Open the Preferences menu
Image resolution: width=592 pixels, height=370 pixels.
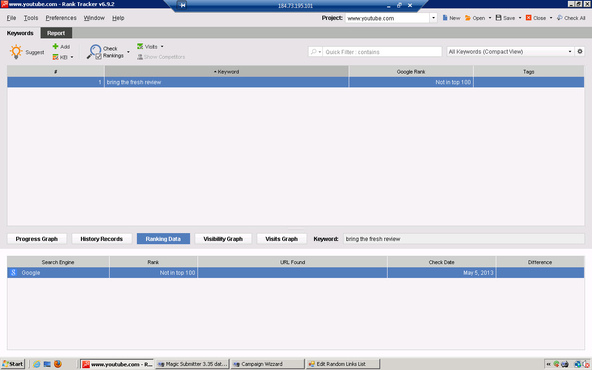point(61,18)
